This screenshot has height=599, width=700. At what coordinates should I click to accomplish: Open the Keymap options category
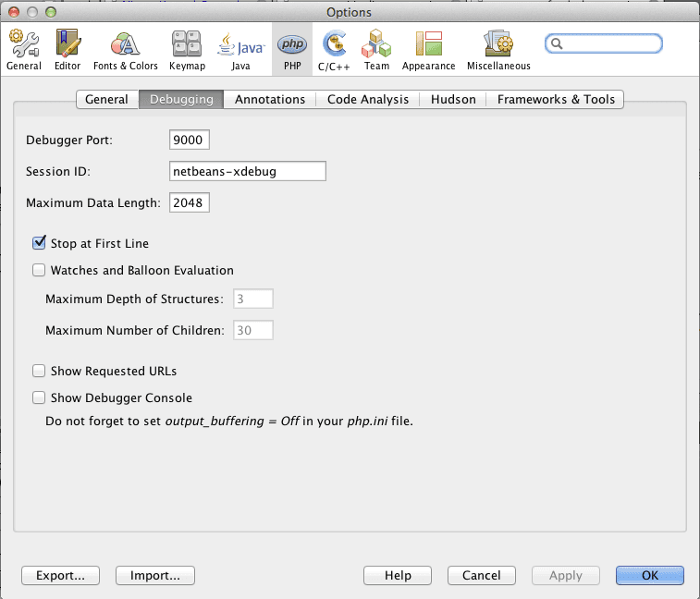point(187,50)
